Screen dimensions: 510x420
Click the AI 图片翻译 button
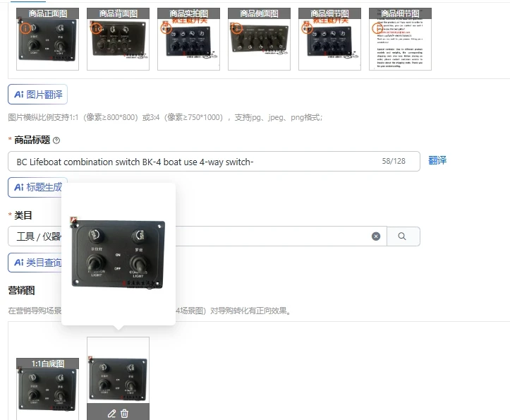tap(37, 95)
